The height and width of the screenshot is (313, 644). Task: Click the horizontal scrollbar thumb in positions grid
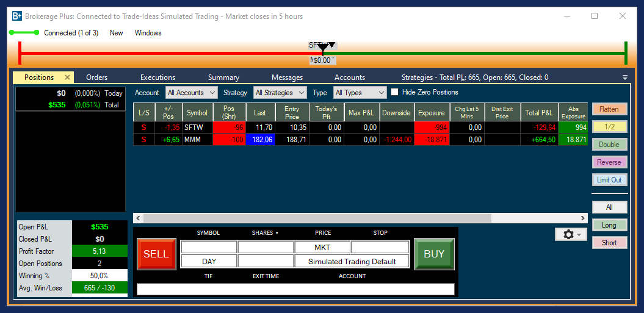pos(317,218)
